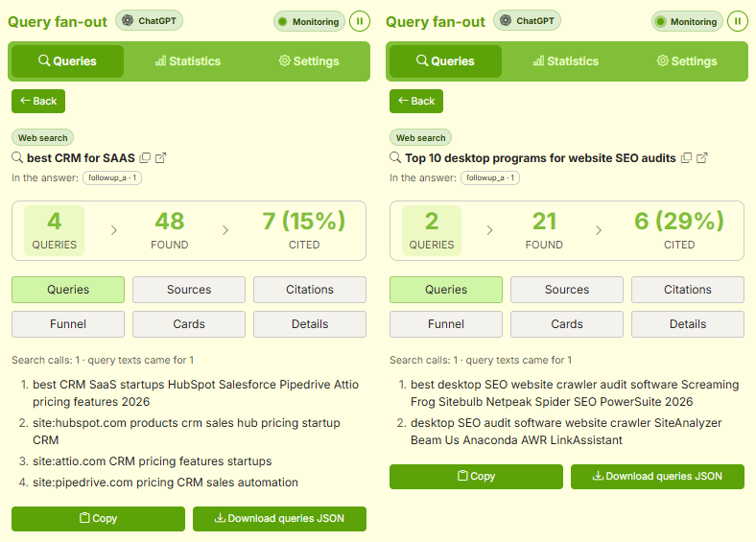This screenshot has width=756, height=542.
Task: Select the Queries sub-tab in the left panel
Action: click(x=68, y=290)
